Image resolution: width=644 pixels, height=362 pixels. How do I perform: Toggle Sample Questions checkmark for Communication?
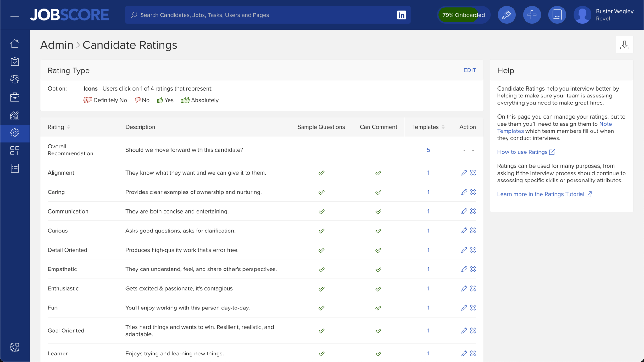[x=321, y=211]
